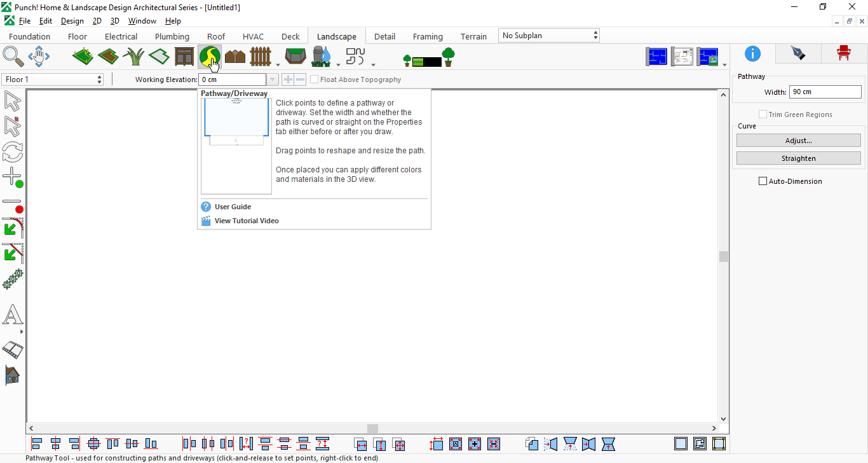Image resolution: width=868 pixels, height=463 pixels.
Task: Click the horizontal scrollbar thumb
Action: pos(373,429)
